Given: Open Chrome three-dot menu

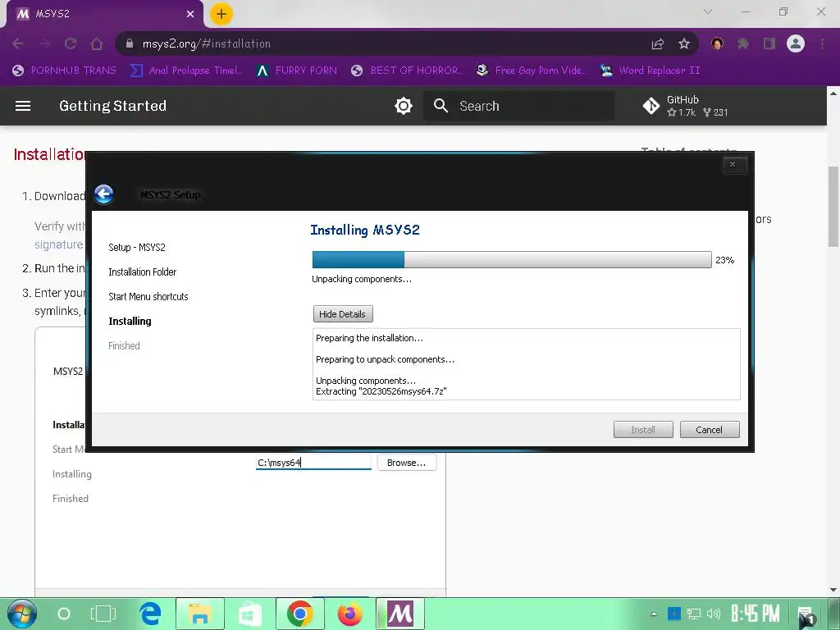Looking at the screenshot, I should coord(822,44).
